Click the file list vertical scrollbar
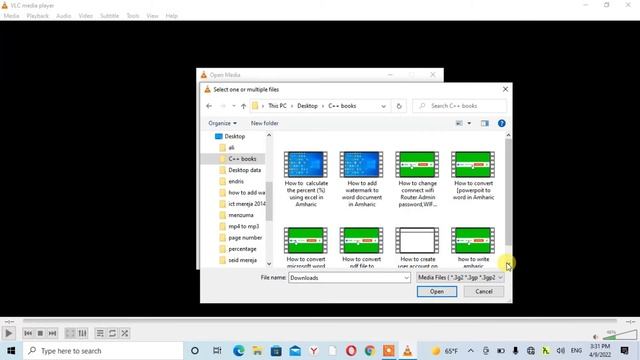The height and width of the screenshot is (360, 640). 508,192
